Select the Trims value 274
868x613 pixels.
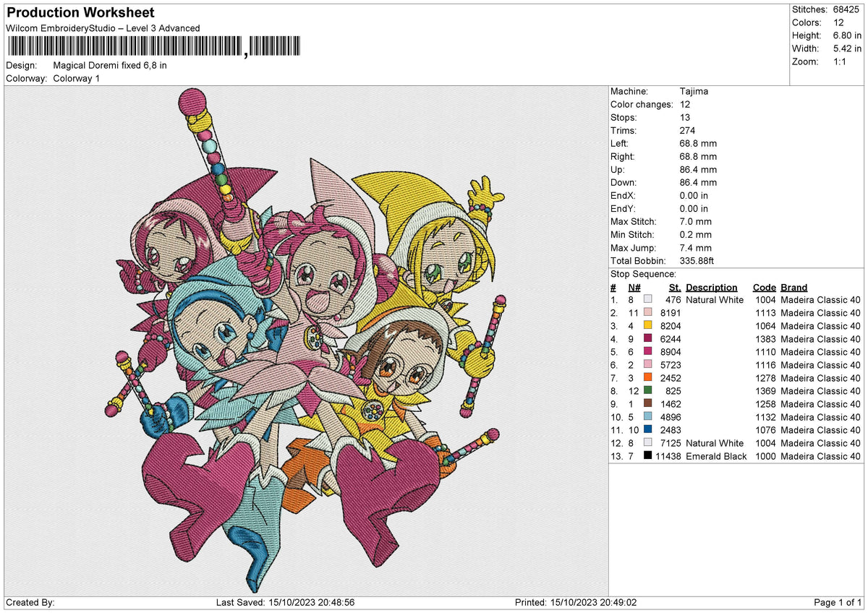click(x=688, y=131)
